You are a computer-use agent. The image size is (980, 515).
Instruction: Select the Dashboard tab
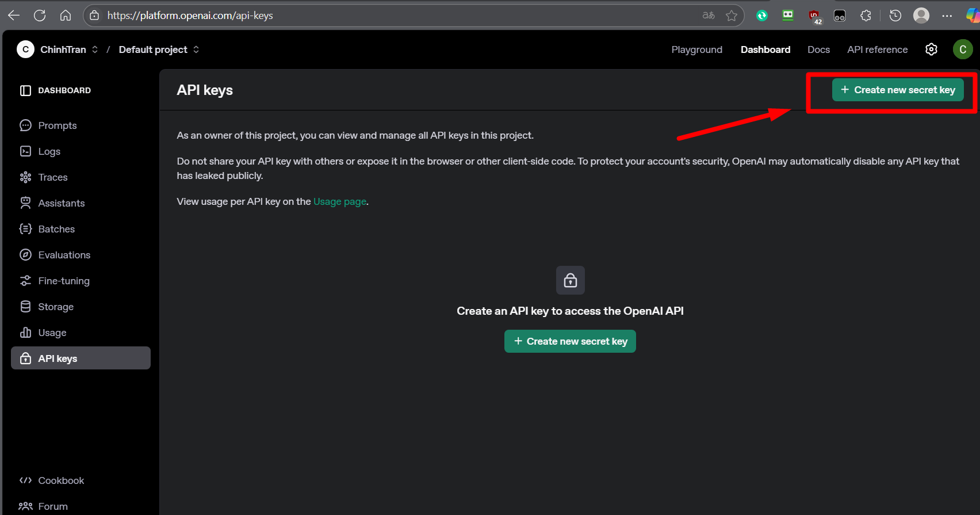765,49
